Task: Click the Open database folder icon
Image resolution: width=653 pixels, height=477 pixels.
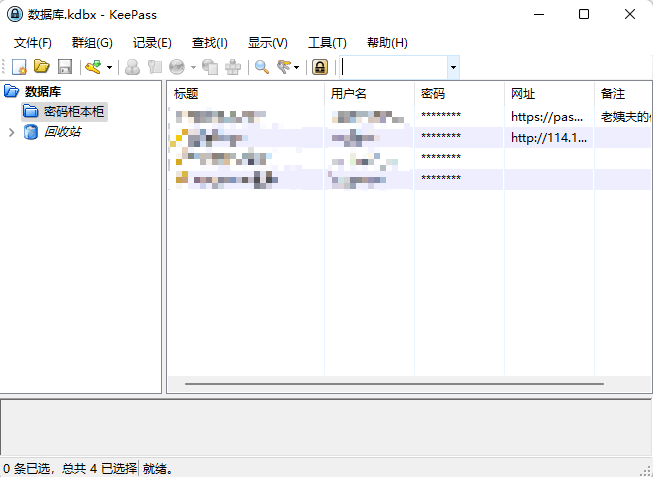Action: coord(42,67)
